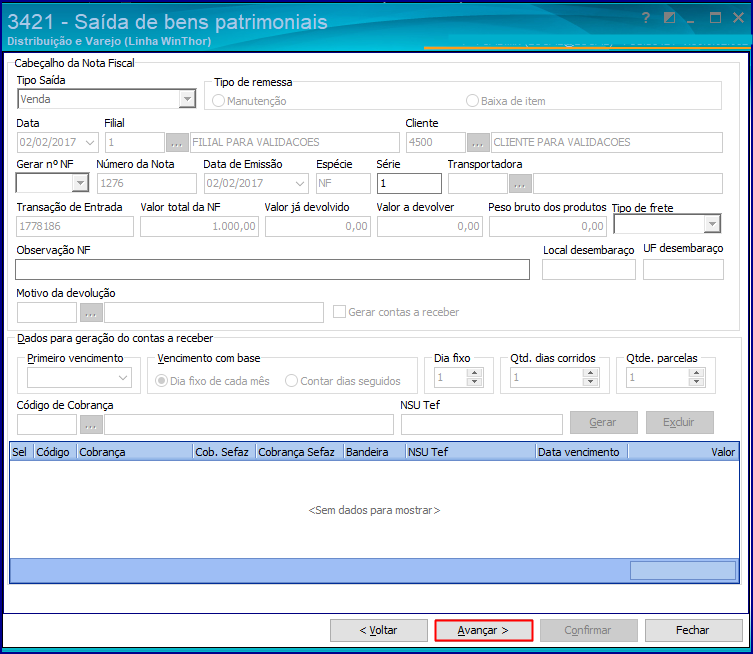Screen dimensions: 753x654
Task: Sort by NSU Tef column header
Action: (x=470, y=452)
